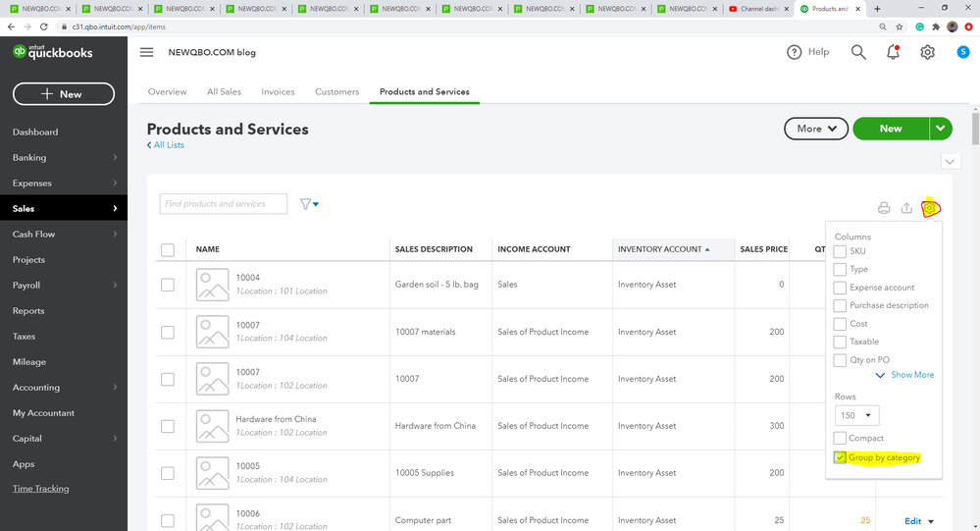Click the Find products and services field
This screenshot has height=531, width=980.
click(224, 204)
